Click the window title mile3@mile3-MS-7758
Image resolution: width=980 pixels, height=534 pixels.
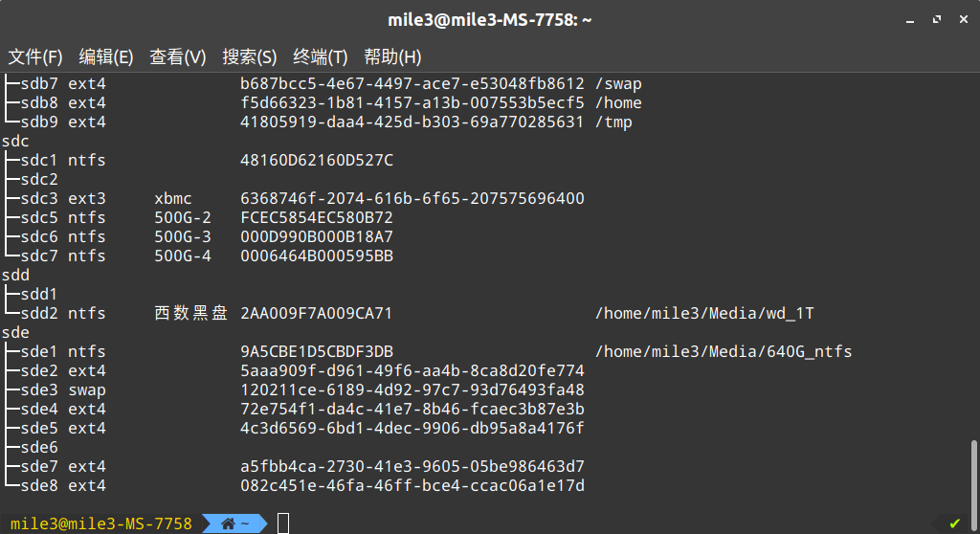click(489, 20)
